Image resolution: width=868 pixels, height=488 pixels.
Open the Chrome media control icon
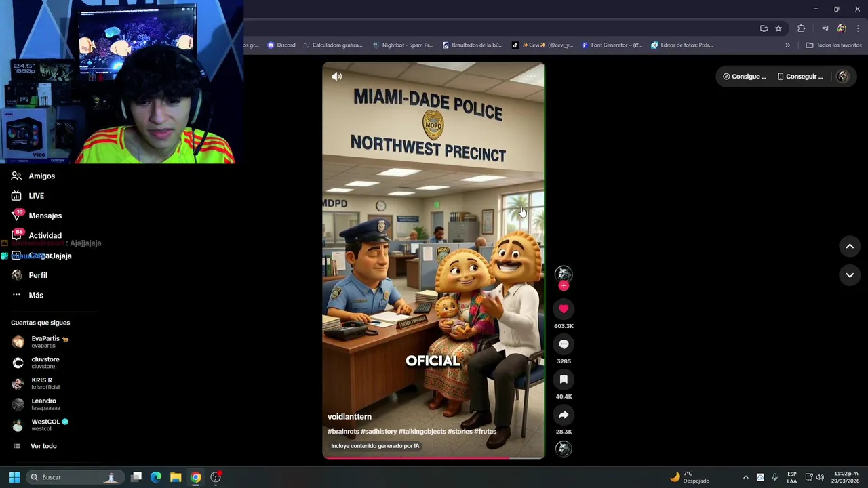(825, 28)
